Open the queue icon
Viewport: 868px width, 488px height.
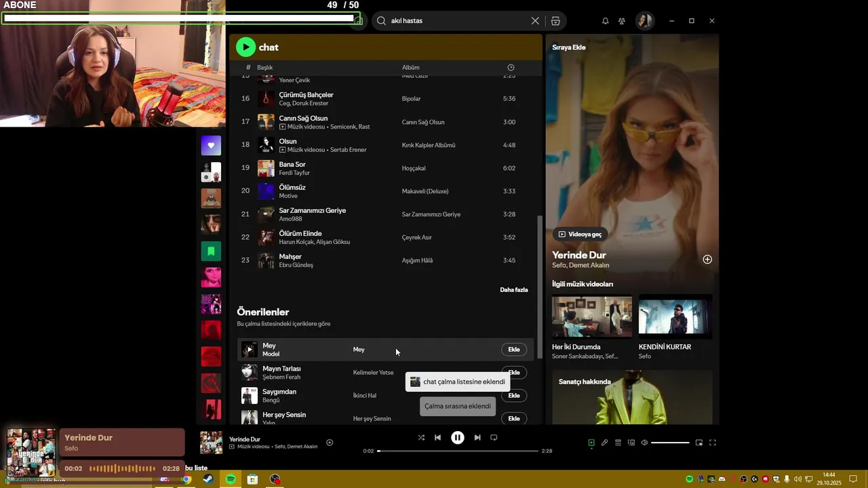coord(618,443)
